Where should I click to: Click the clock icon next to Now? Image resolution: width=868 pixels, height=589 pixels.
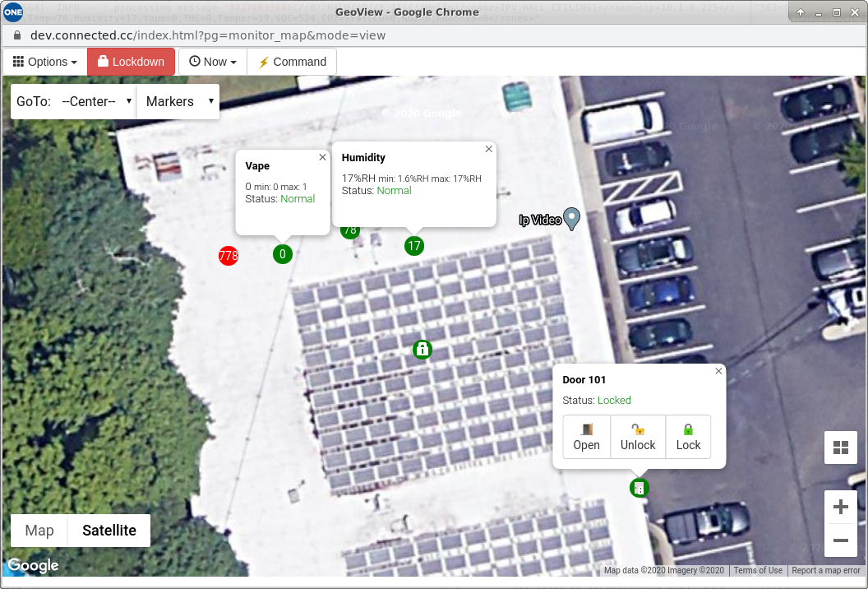point(195,61)
